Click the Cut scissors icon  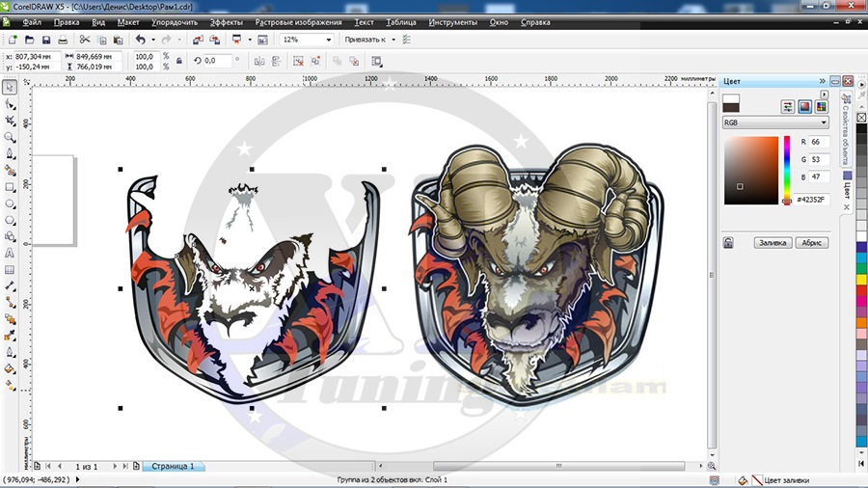(x=85, y=40)
